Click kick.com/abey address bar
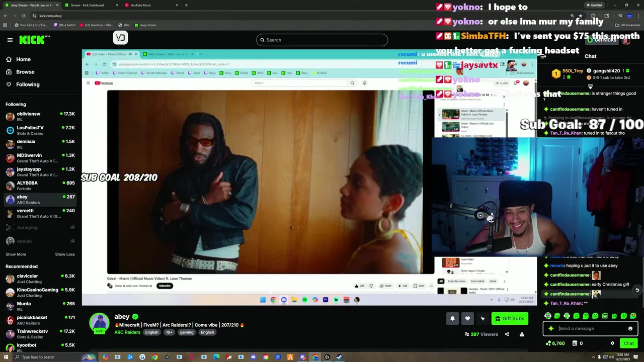Screen dimensions: 644x362 pyautogui.click(x=50, y=16)
